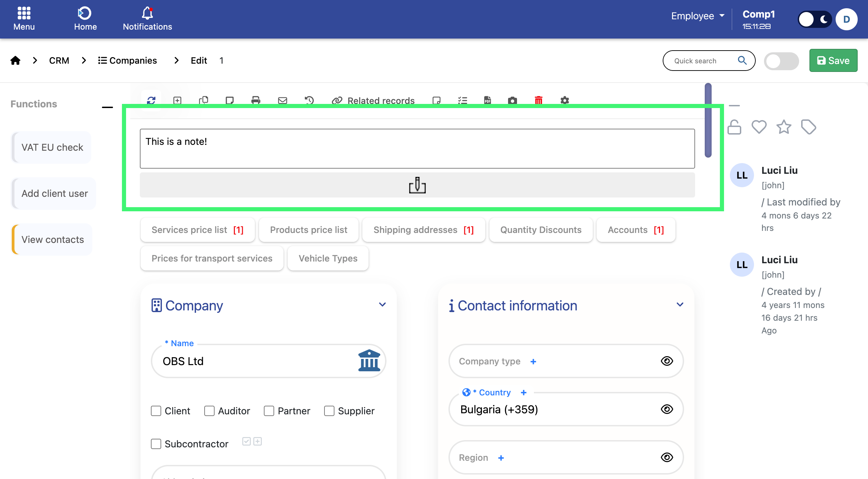Click the heart favorite icon
The width and height of the screenshot is (868, 479).
(x=759, y=127)
